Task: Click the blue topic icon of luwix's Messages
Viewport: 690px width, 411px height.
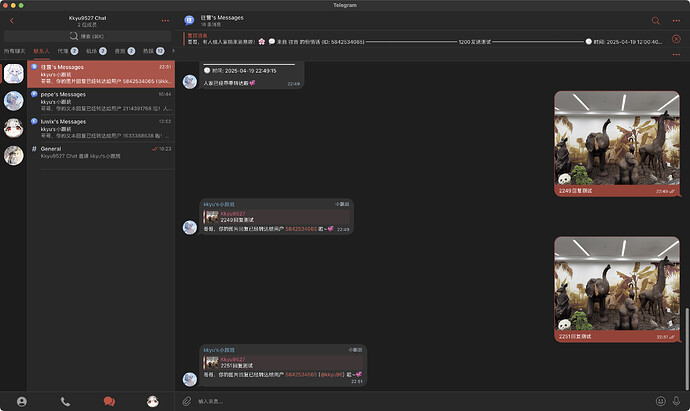Action: click(x=34, y=121)
